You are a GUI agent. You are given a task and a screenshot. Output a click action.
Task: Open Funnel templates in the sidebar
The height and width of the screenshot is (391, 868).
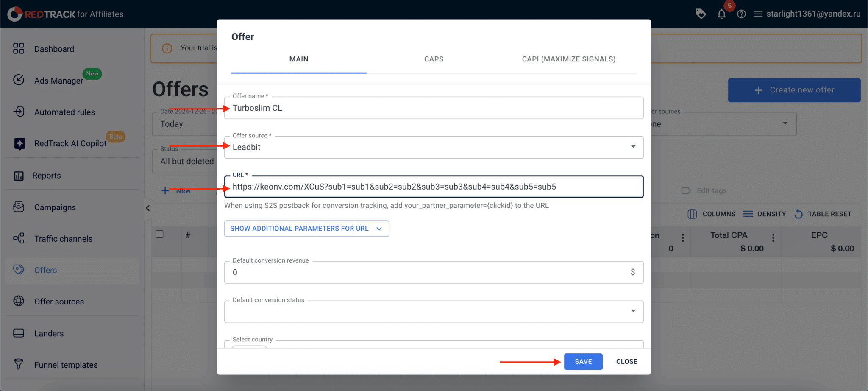pos(66,365)
